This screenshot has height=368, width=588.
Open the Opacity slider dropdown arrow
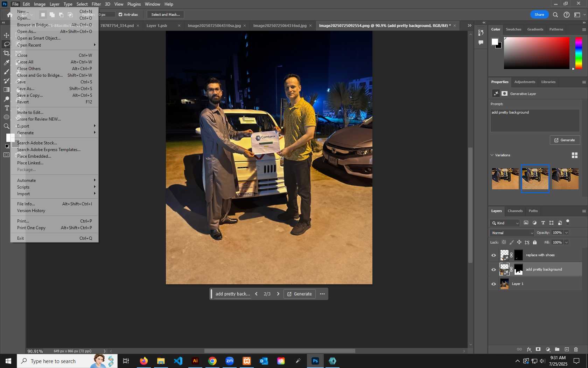[x=566, y=233]
